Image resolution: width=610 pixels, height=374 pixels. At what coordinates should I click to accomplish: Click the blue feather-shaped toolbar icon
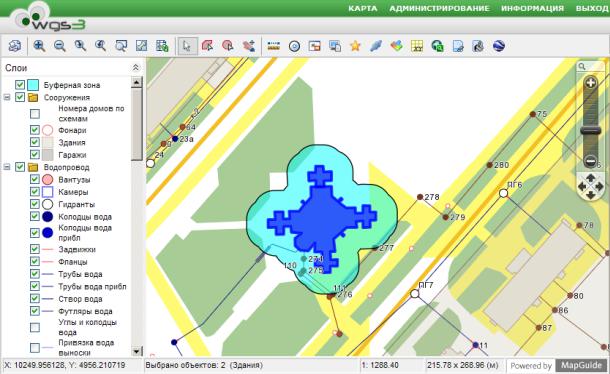[376, 46]
